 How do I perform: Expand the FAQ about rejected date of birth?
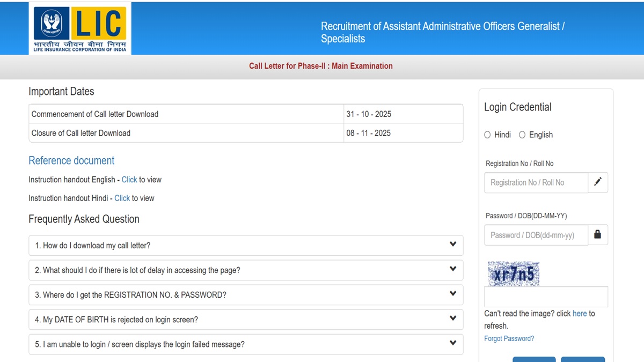click(452, 319)
